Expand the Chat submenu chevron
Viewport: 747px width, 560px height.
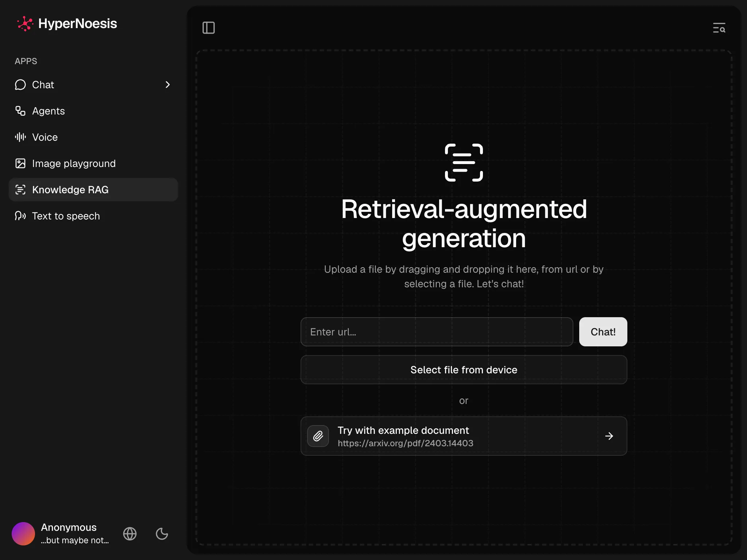(168, 85)
